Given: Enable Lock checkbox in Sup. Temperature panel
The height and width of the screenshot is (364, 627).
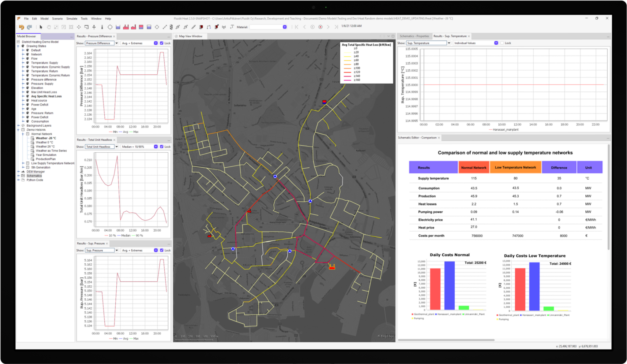Looking at the screenshot, I should (x=502, y=43).
